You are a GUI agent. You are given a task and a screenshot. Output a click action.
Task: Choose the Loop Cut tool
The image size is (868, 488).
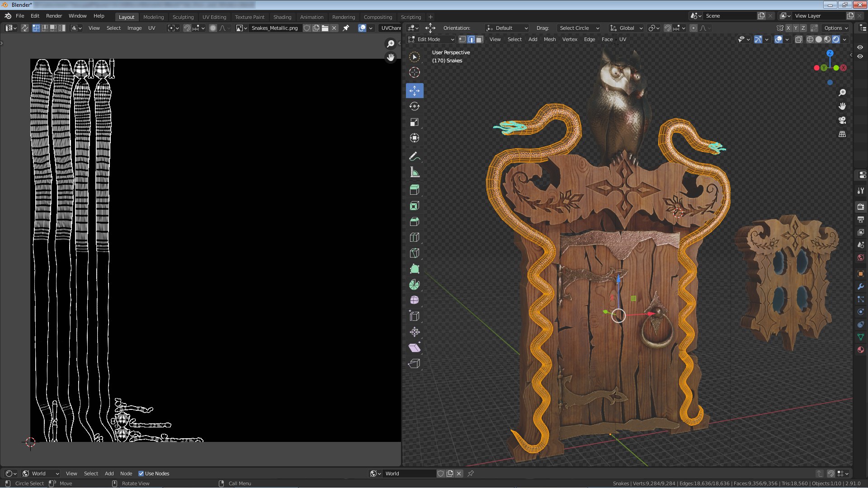tap(414, 237)
